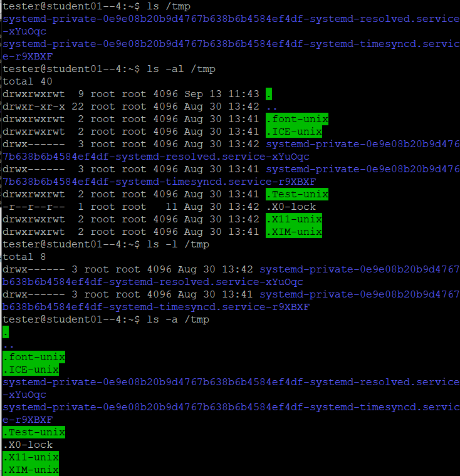Click wrapped '-xYuOqc' line under first ls /tmp
This screenshot has width=460, height=476.
click(x=24, y=31)
